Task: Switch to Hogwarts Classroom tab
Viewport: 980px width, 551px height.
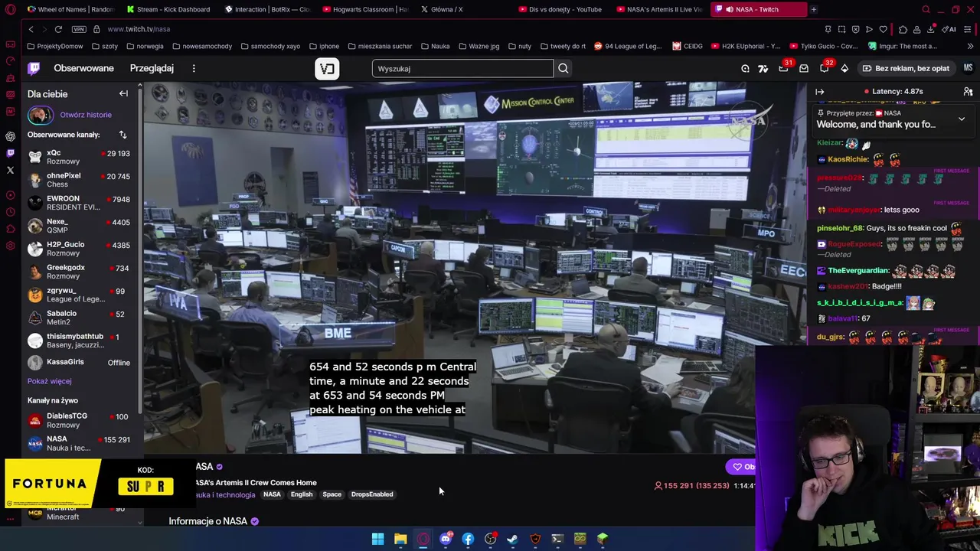Action: coord(366,9)
